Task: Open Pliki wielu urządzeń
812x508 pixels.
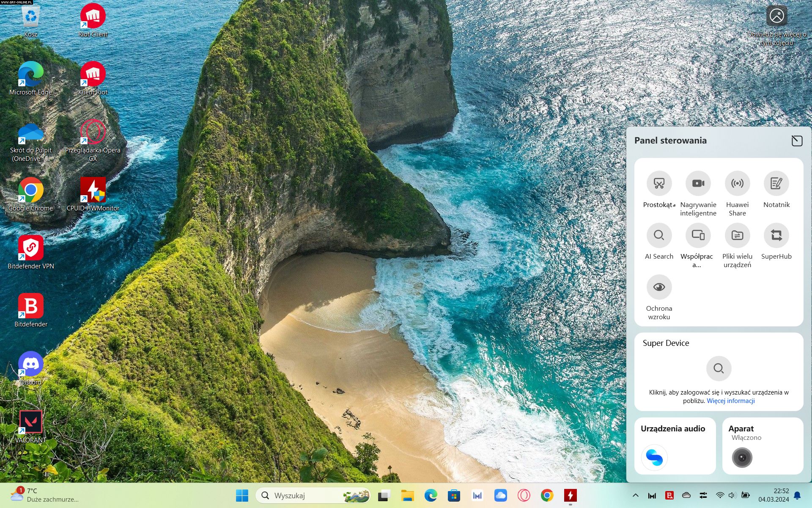Action: coord(737,235)
